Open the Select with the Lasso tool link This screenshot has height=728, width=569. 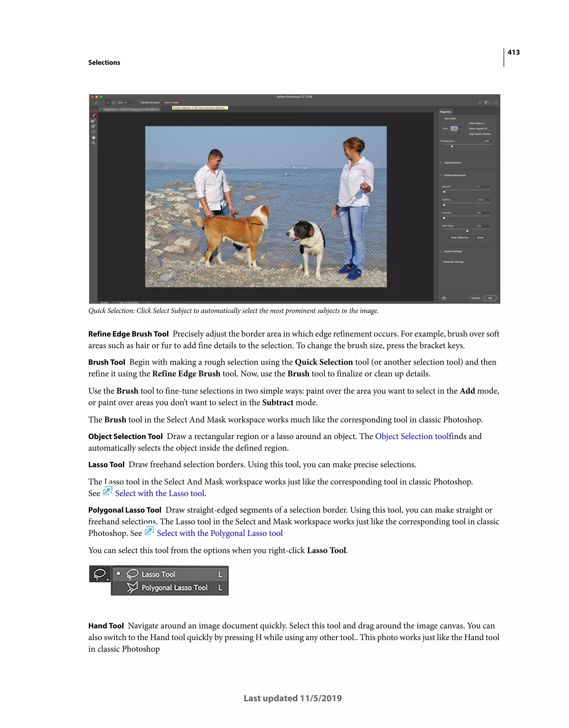click(x=160, y=493)
